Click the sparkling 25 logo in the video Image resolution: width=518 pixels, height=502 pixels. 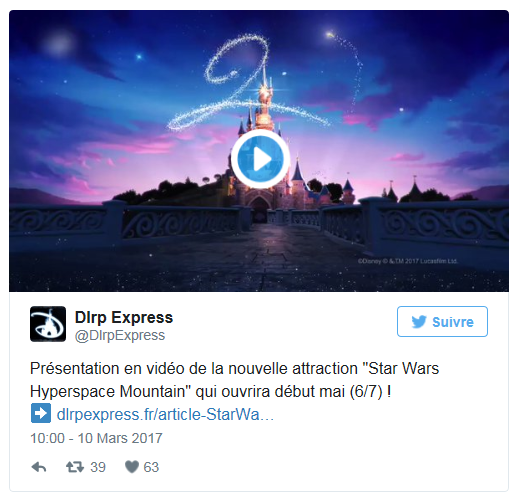(x=263, y=83)
